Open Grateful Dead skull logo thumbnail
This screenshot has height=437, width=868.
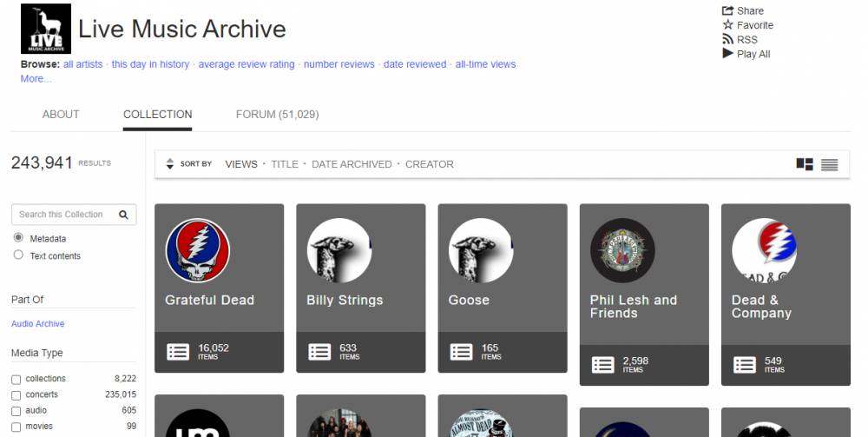click(198, 250)
